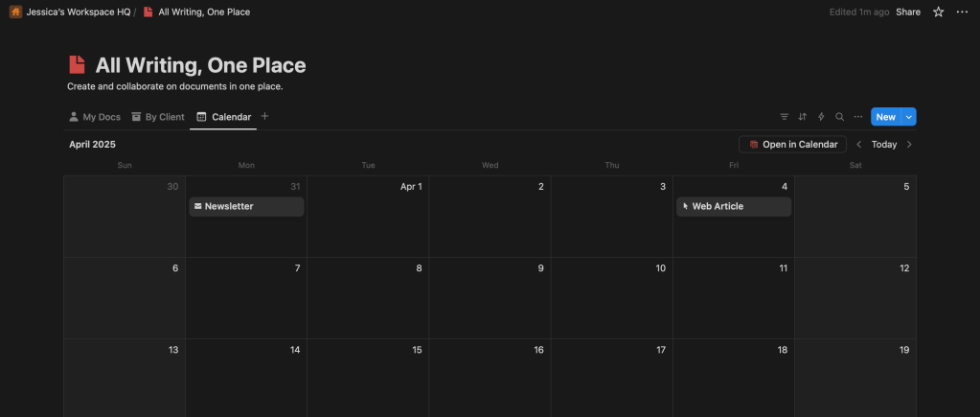This screenshot has height=417, width=980.
Task: Open the Newsletter calendar entry
Action: pyautogui.click(x=246, y=206)
